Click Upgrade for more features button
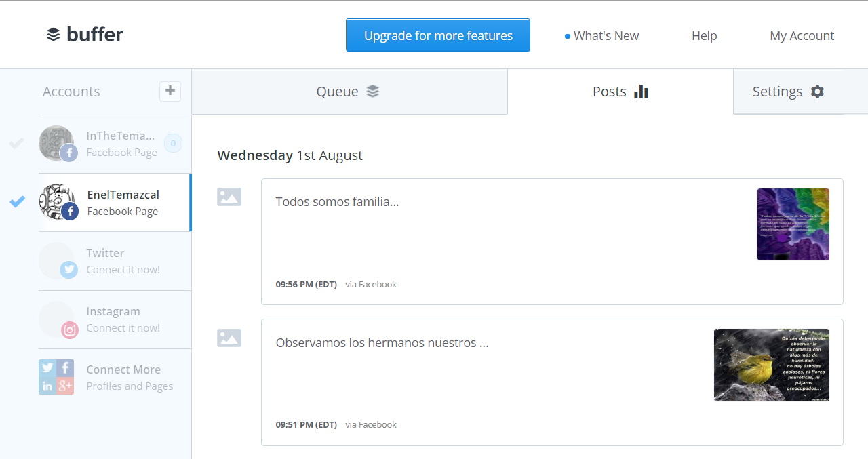This screenshot has width=868, height=459. pyautogui.click(x=438, y=35)
